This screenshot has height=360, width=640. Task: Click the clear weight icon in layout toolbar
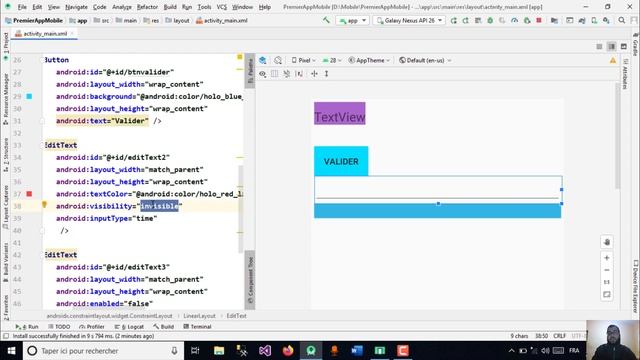tap(287, 74)
